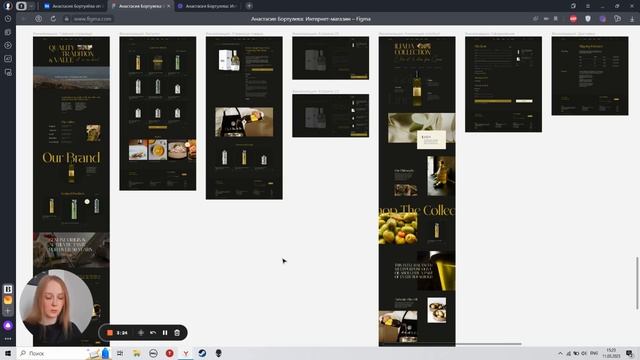Open the collections icon in sidebar
Viewport: 640px width, 360px height.
(x=8, y=32)
